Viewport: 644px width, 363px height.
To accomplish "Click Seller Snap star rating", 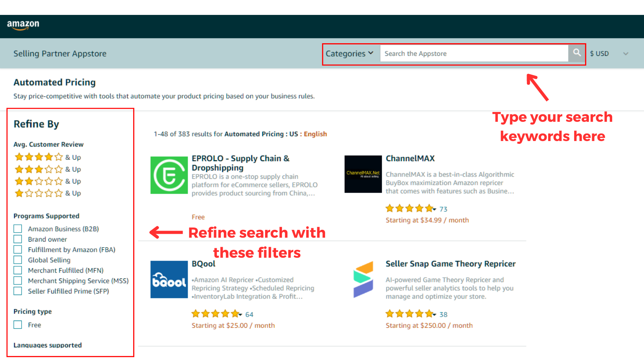I will tap(411, 314).
